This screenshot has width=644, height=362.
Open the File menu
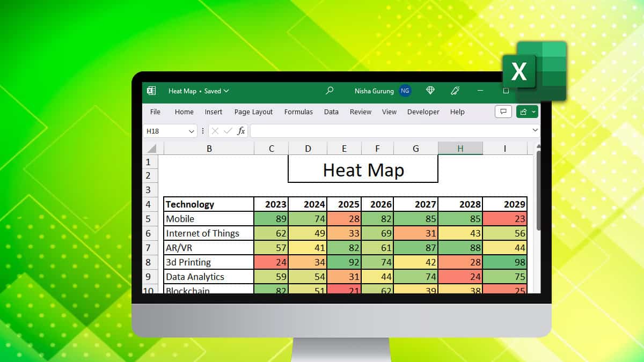(155, 112)
